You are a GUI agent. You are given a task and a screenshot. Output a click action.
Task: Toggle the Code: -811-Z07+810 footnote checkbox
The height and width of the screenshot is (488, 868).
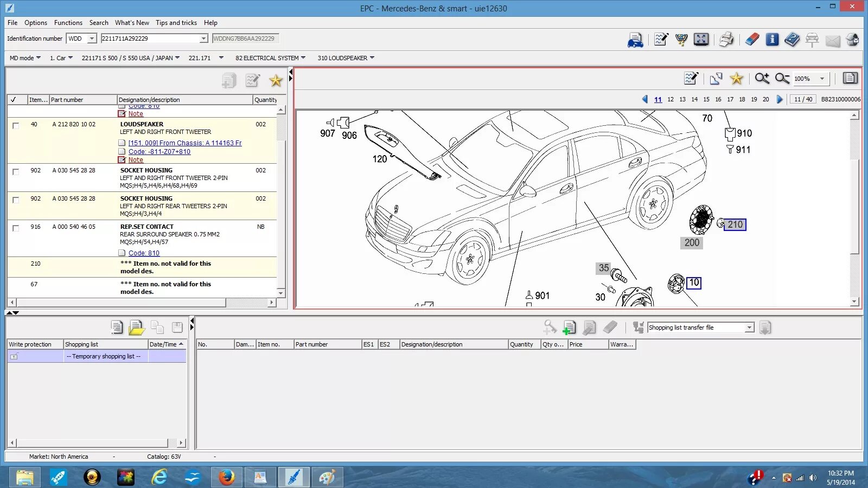(x=122, y=152)
